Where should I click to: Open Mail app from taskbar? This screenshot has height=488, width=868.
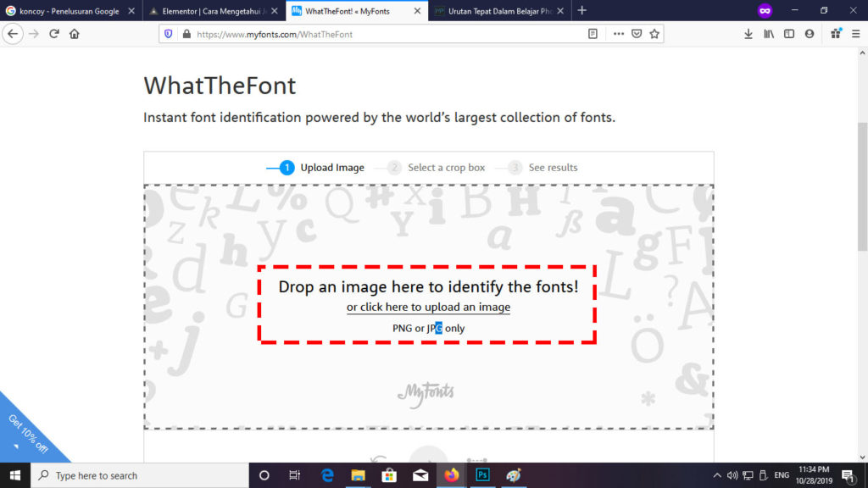pos(420,475)
